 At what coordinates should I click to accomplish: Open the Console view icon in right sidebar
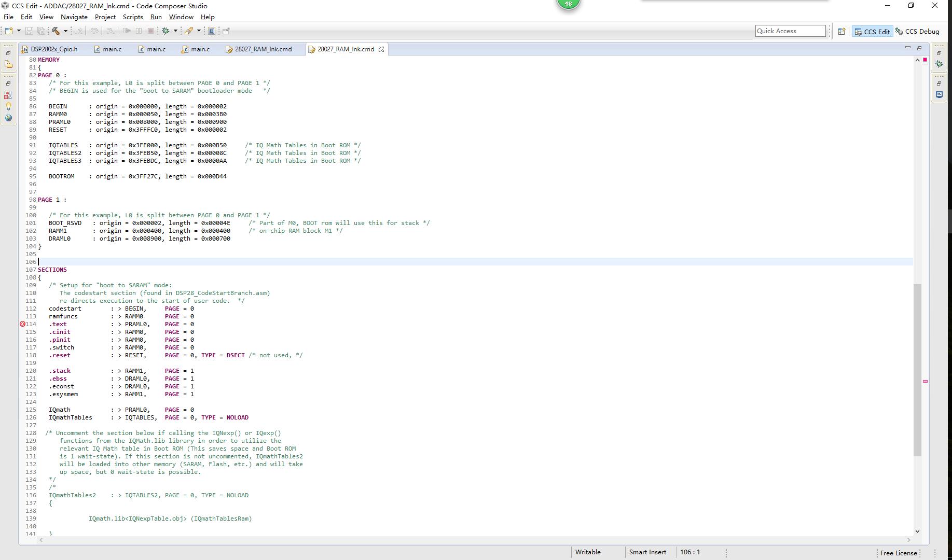pos(939,95)
